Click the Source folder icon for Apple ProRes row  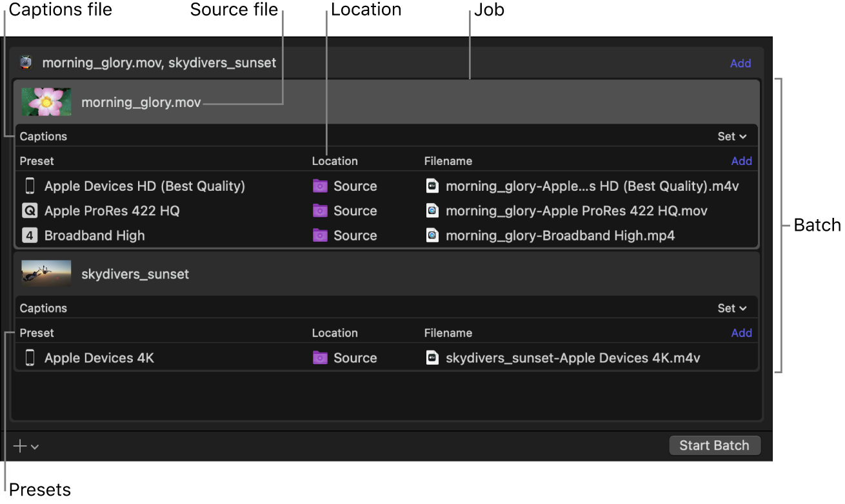point(321,211)
